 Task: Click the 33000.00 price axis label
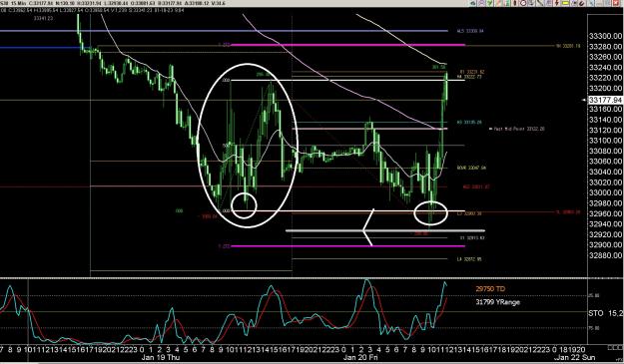coord(605,192)
